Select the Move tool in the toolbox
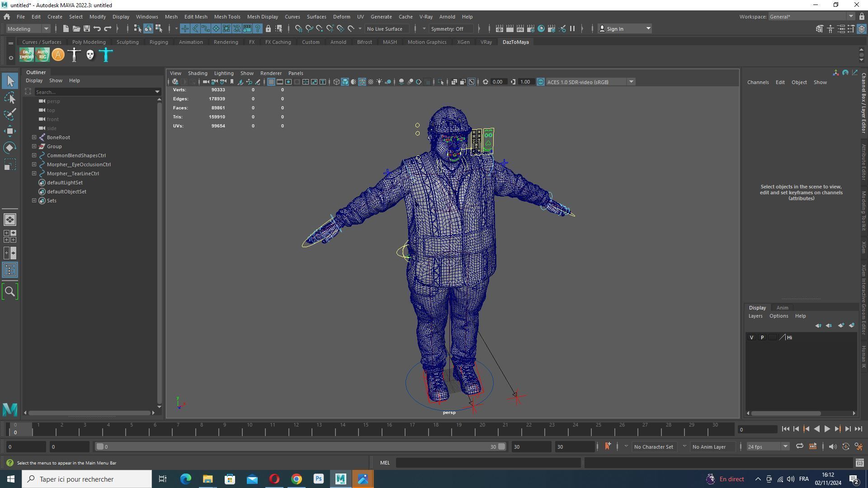 10,131
